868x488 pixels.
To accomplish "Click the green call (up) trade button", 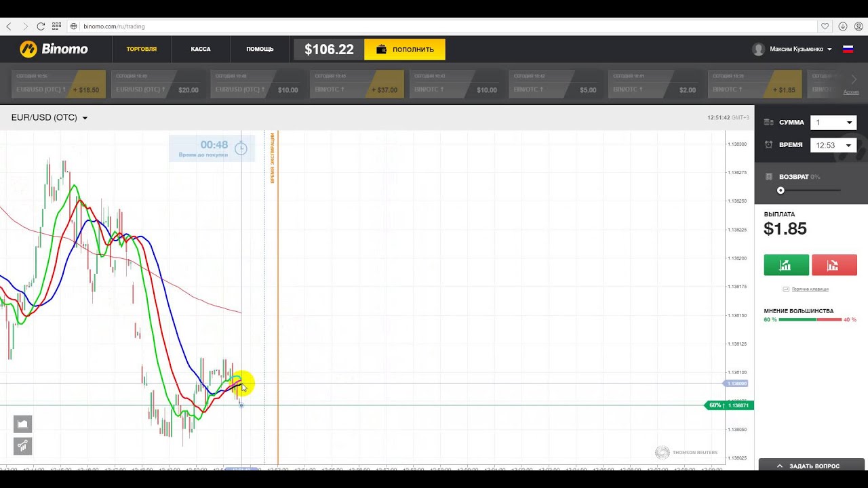I will click(x=786, y=265).
